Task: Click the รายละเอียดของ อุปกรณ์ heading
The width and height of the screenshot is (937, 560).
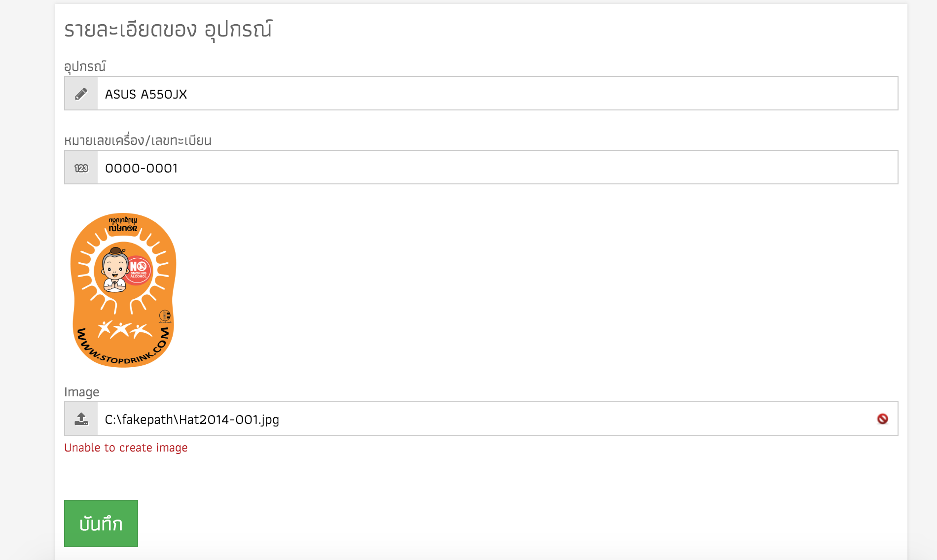Action: 168,30
